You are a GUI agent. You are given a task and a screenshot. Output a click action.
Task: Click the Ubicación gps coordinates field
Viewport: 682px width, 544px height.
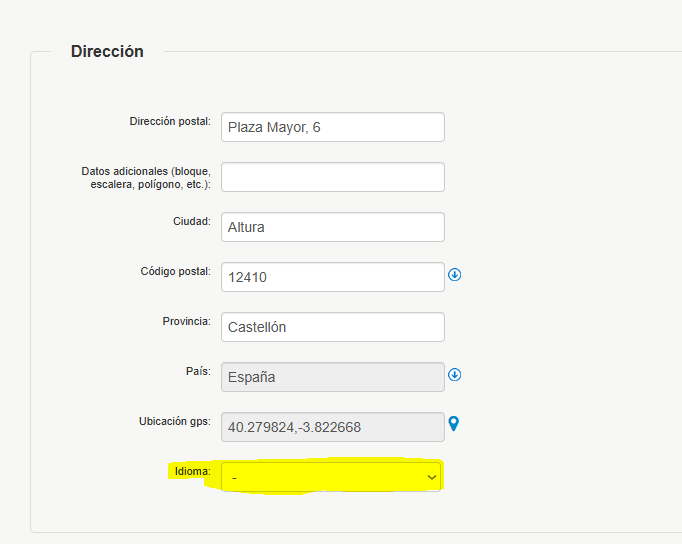click(x=333, y=427)
